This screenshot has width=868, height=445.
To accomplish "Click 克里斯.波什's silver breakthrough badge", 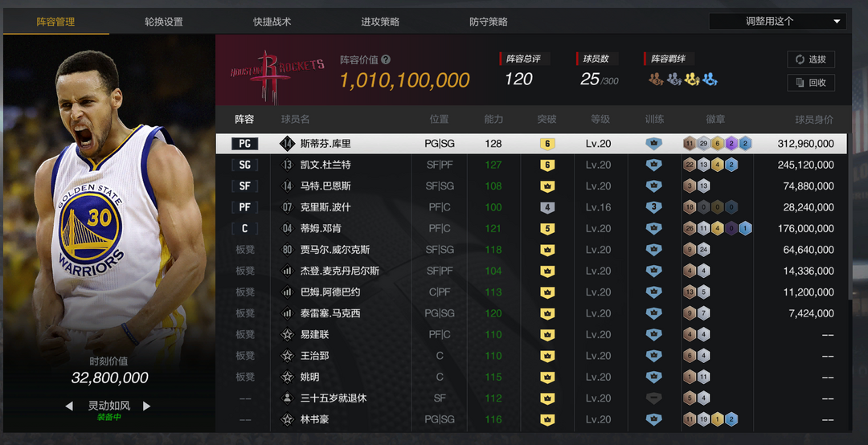I will coord(547,207).
